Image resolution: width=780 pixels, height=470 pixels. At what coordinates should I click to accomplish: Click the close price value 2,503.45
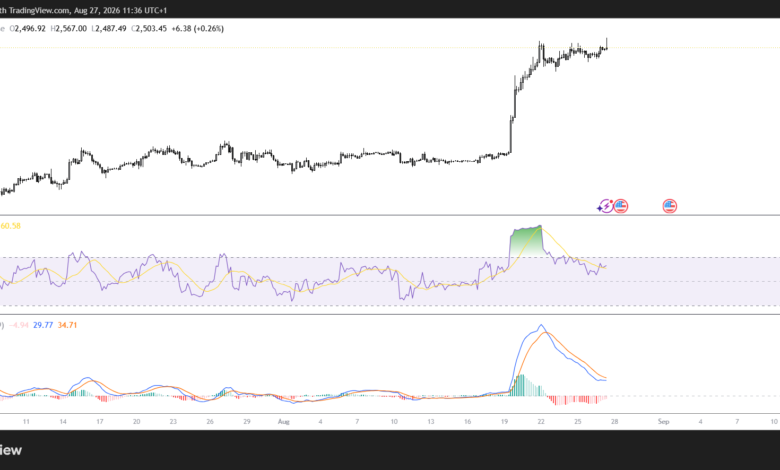tap(149, 29)
